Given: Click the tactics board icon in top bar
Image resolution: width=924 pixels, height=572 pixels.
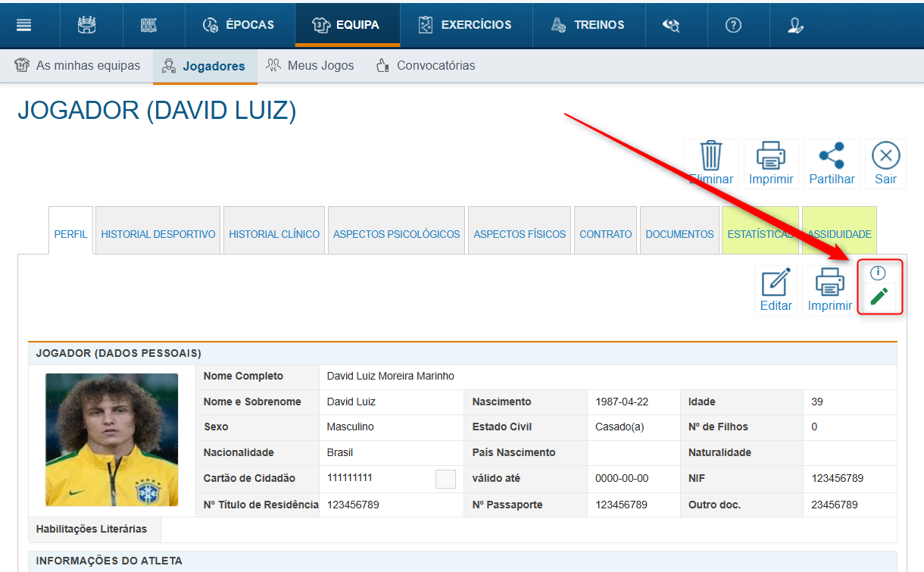Looking at the screenshot, I should coord(148,25).
